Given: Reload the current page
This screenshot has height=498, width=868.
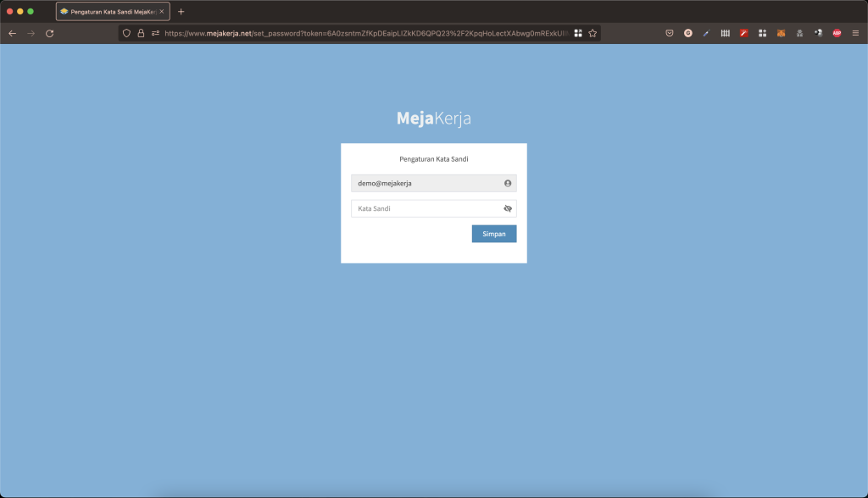Looking at the screenshot, I should tap(50, 33).
